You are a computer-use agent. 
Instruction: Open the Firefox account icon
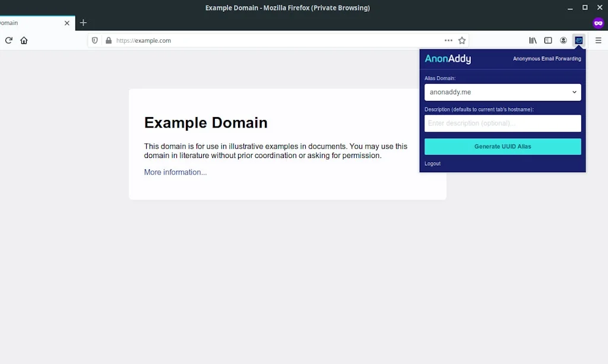coord(563,40)
